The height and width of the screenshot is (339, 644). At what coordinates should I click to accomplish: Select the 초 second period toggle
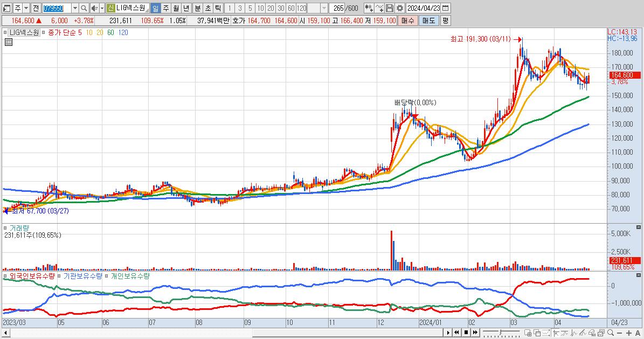[208, 8]
